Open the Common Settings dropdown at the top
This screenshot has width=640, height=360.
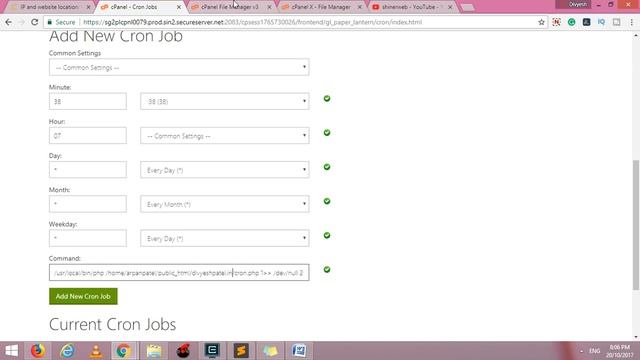tap(179, 67)
